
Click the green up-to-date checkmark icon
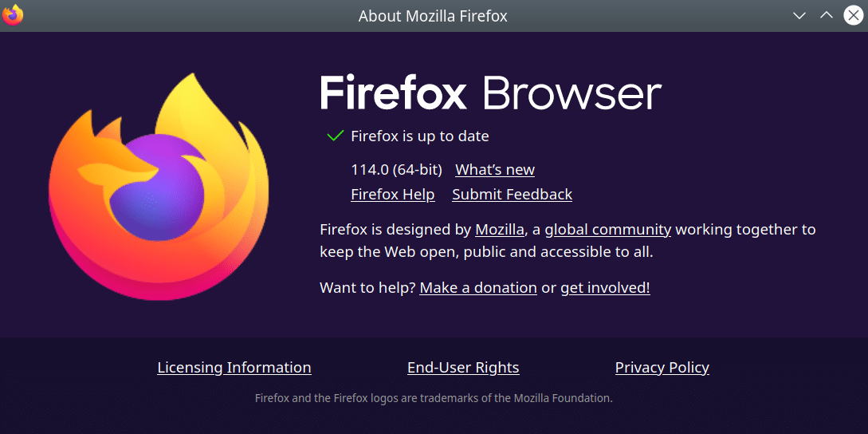[x=336, y=136]
